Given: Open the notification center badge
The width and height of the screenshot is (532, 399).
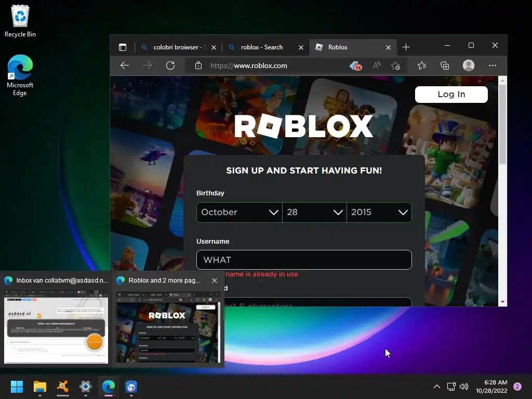Looking at the screenshot, I should pyautogui.click(x=517, y=387).
